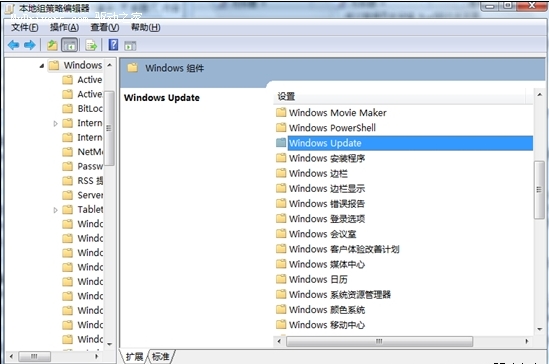Open the 操作(A) menu
This screenshot has width=549, height=364.
click(64, 27)
